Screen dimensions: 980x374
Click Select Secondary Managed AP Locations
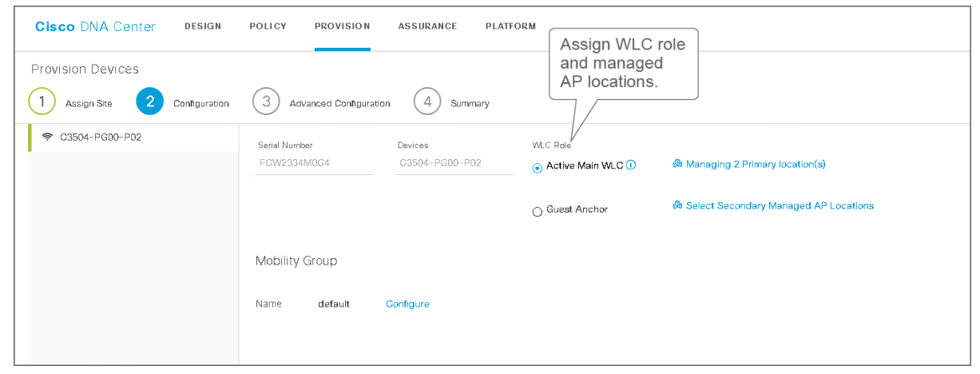780,206
